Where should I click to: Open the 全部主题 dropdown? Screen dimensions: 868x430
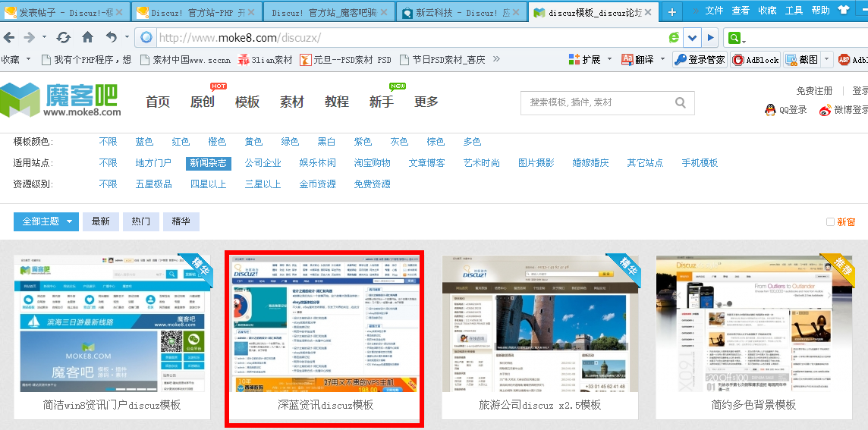[x=46, y=221]
